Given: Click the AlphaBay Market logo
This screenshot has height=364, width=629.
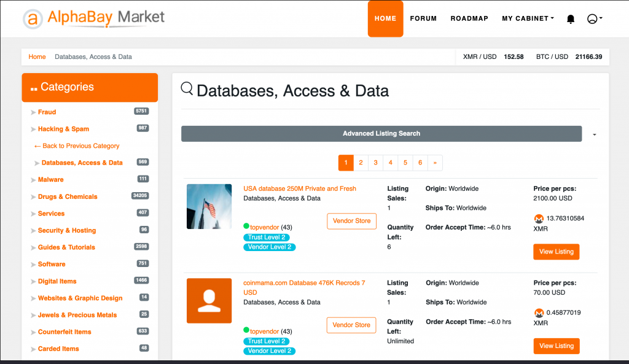Looking at the screenshot, I should 94,18.
